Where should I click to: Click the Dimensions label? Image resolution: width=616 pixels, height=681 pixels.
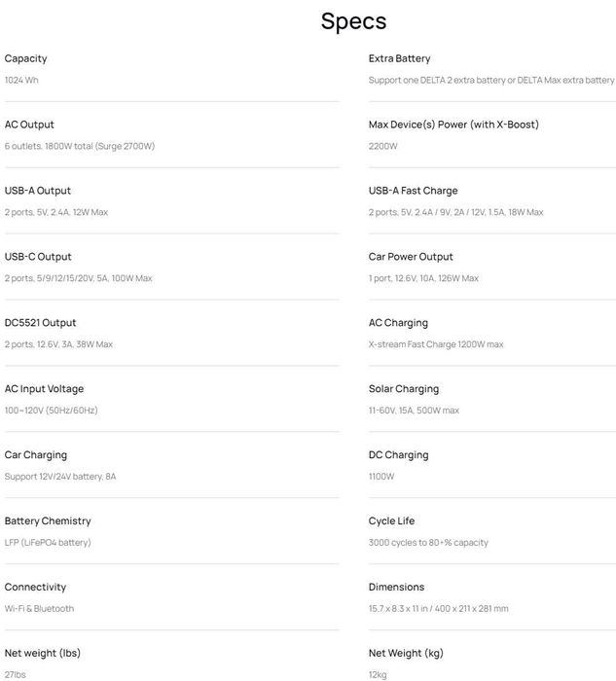coord(396,588)
